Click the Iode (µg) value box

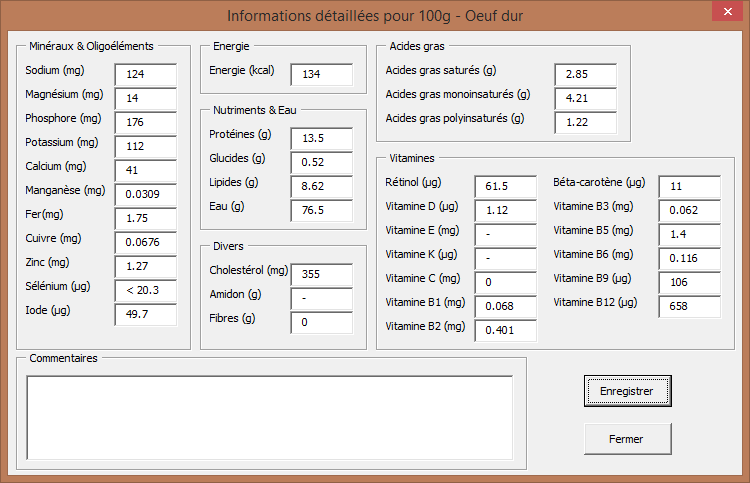coord(146,315)
